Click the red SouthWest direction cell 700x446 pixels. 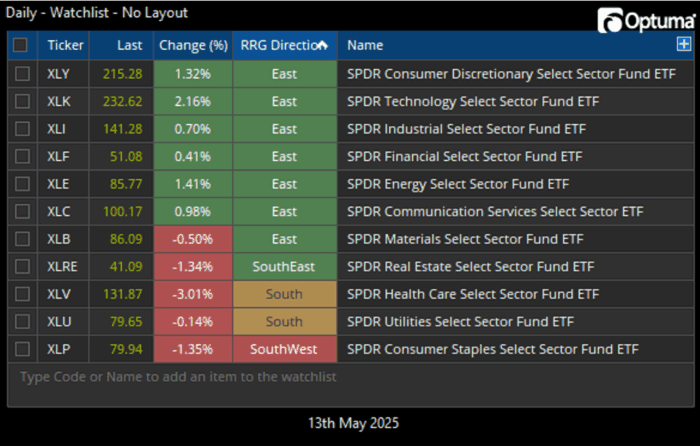click(x=284, y=349)
